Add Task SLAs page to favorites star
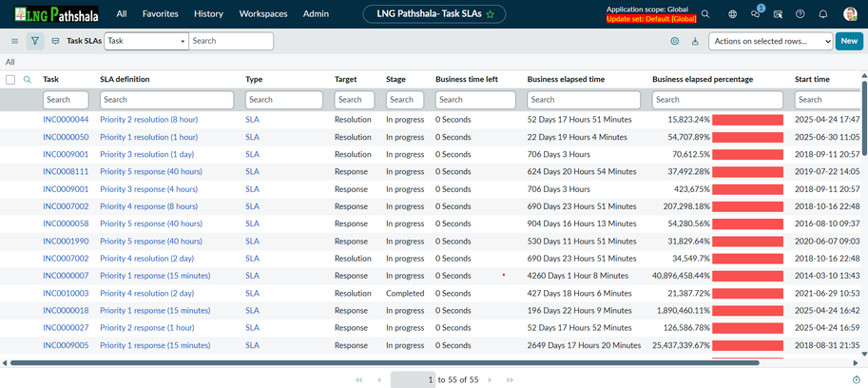Image resolution: width=868 pixels, height=388 pixels. point(491,14)
